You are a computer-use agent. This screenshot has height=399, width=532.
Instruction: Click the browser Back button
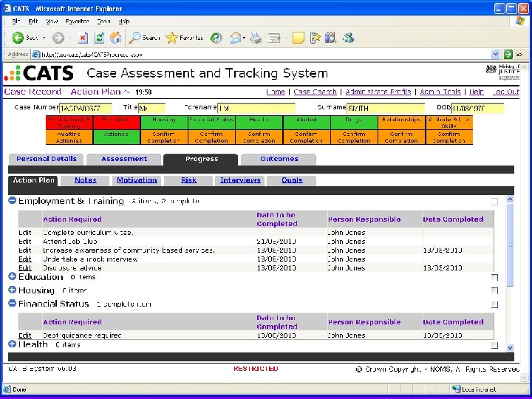(24, 38)
